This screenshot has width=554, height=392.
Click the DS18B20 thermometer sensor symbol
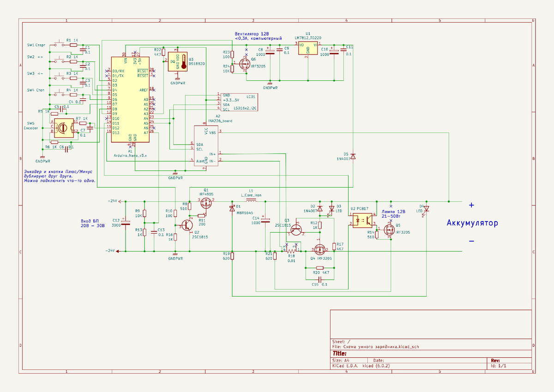pyautogui.click(x=177, y=60)
